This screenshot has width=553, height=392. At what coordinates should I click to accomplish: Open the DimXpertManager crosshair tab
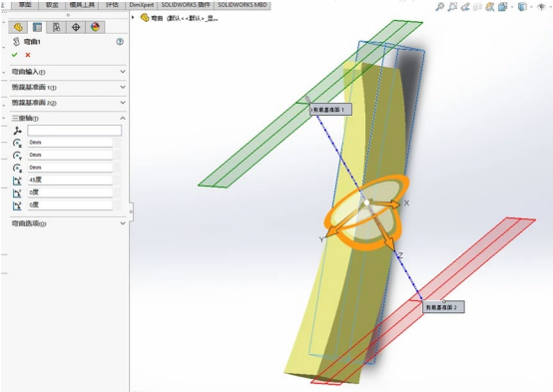[76, 27]
